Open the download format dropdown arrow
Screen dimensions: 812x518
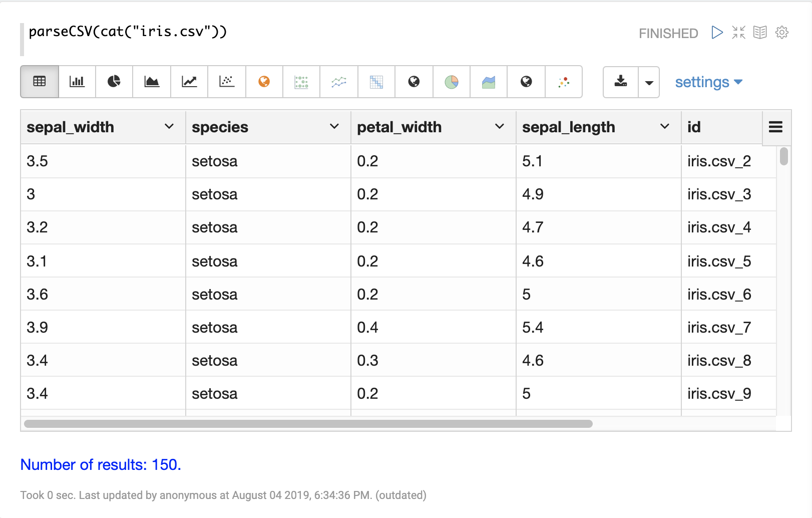pos(649,83)
